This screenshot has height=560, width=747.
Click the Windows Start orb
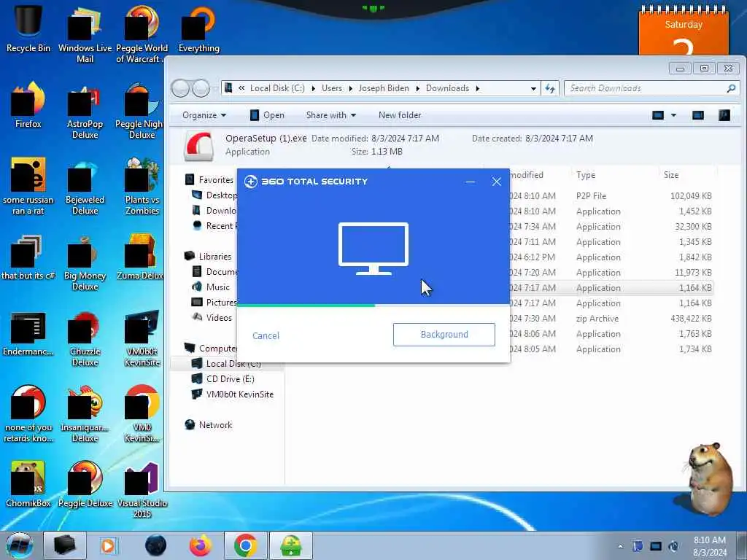coord(19,545)
